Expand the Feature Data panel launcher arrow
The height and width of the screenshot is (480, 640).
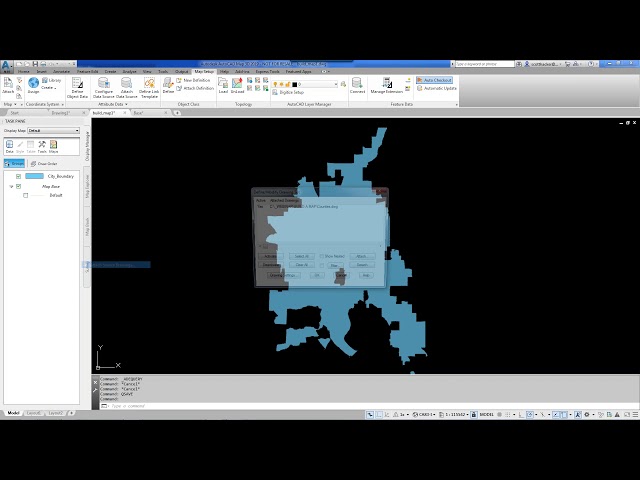click(x=456, y=105)
